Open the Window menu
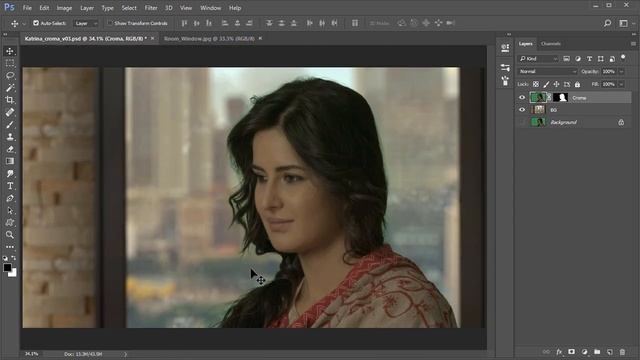The image size is (640, 360). click(x=210, y=8)
